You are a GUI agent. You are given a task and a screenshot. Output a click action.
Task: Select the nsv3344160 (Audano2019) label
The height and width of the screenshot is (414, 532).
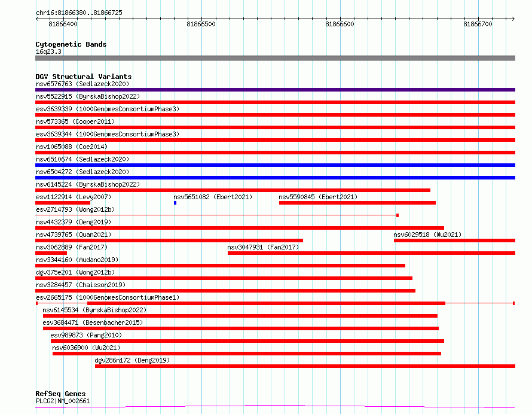click(77, 260)
